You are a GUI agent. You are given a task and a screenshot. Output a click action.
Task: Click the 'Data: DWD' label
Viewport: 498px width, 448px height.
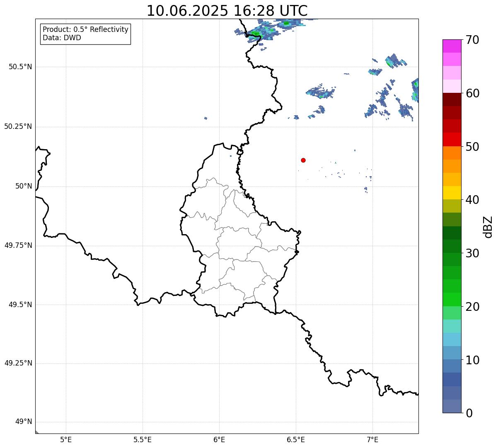[x=62, y=38]
